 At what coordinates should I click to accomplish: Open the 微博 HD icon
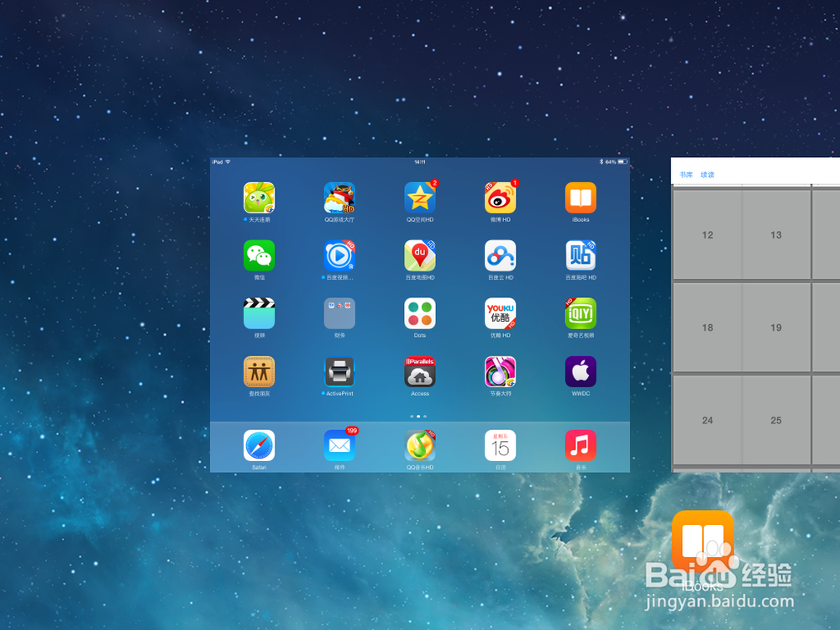(x=501, y=197)
